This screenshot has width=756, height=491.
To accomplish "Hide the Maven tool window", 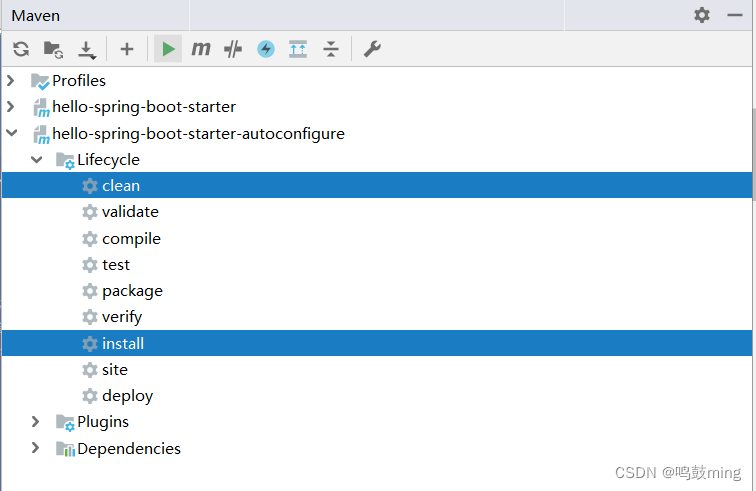I will (x=735, y=15).
